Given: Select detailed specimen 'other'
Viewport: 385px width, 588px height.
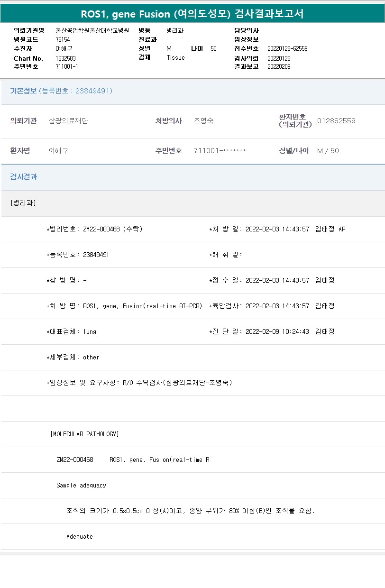Looking at the screenshot, I should point(91,357).
